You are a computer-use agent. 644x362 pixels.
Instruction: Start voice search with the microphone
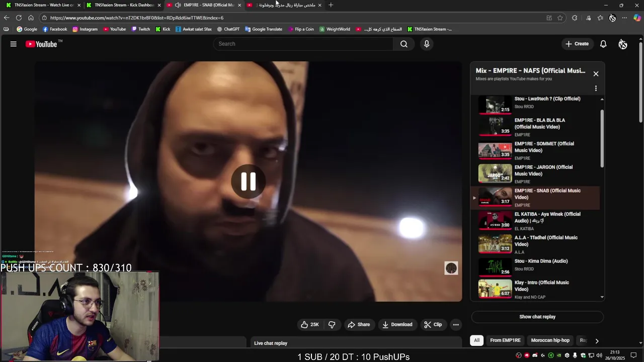pos(427,44)
